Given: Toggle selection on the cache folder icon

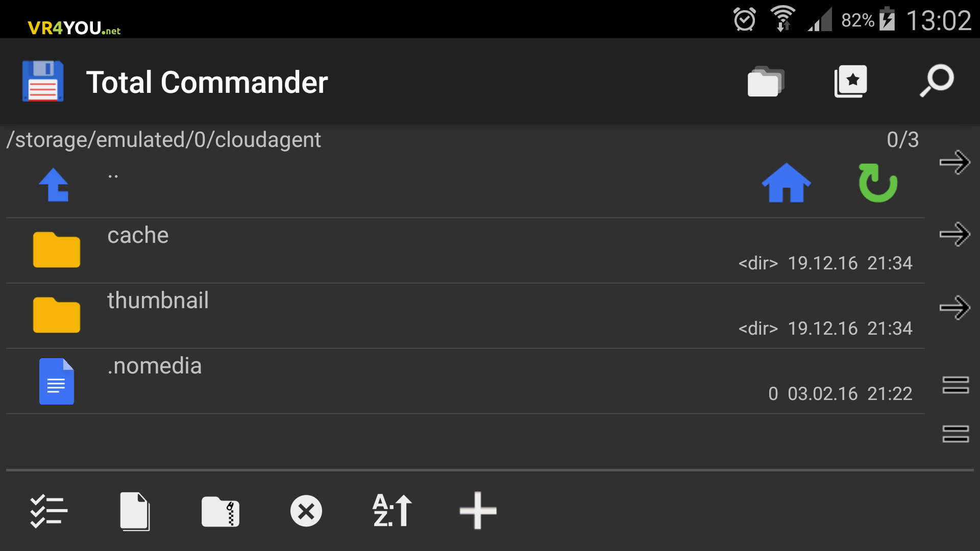Looking at the screenshot, I should point(57,250).
